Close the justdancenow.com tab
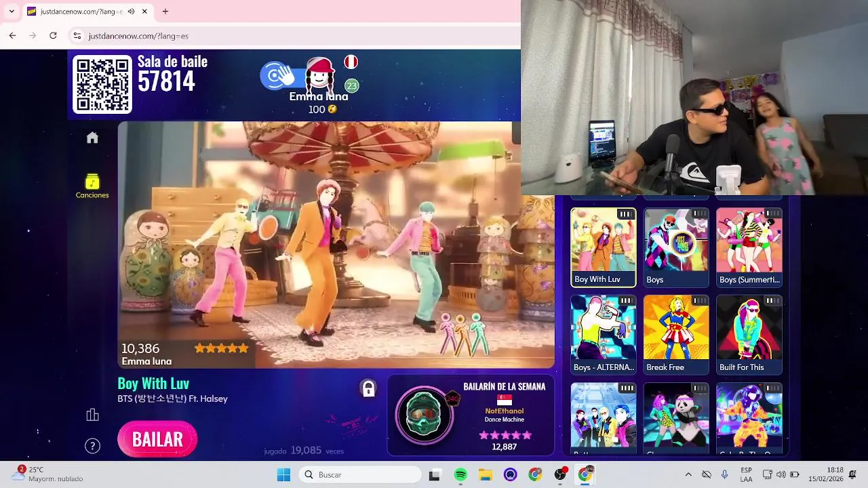This screenshot has width=868, height=488. (x=144, y=12)
